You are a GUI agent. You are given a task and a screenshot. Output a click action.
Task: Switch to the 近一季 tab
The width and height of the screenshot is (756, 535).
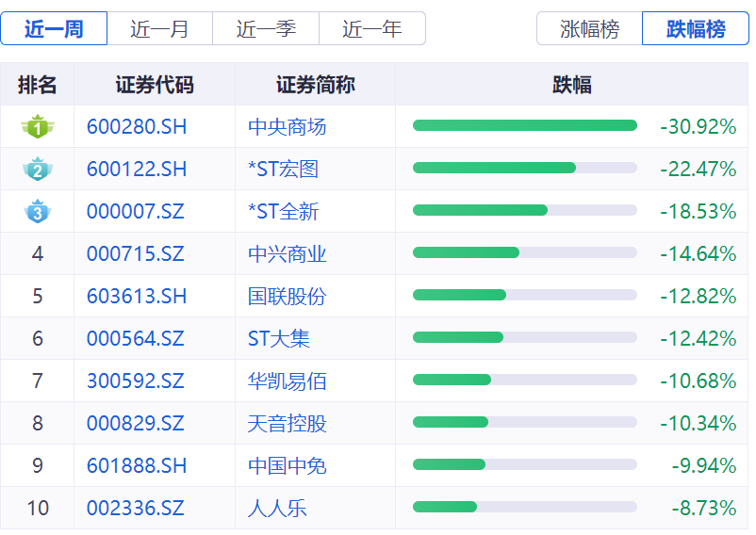266,29
